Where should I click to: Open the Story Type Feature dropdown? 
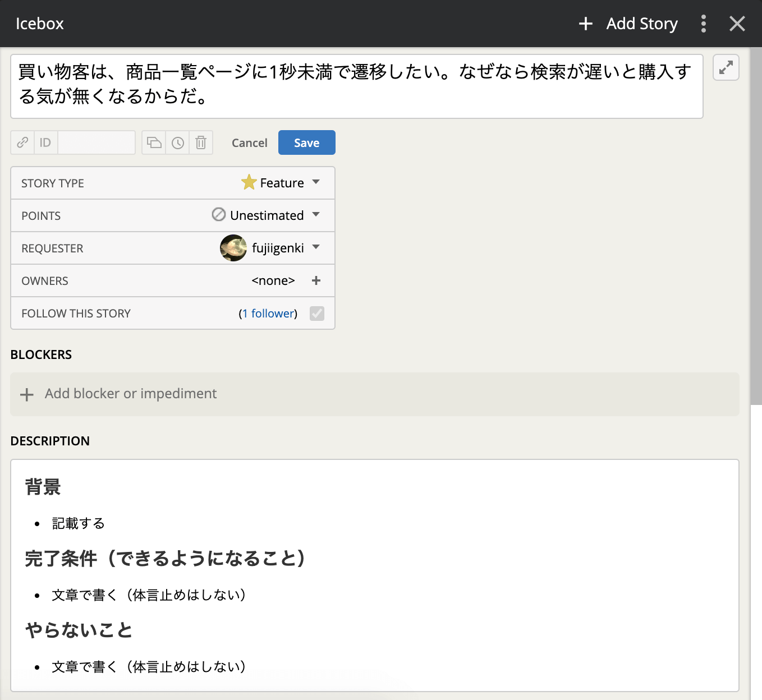(281, 183)
